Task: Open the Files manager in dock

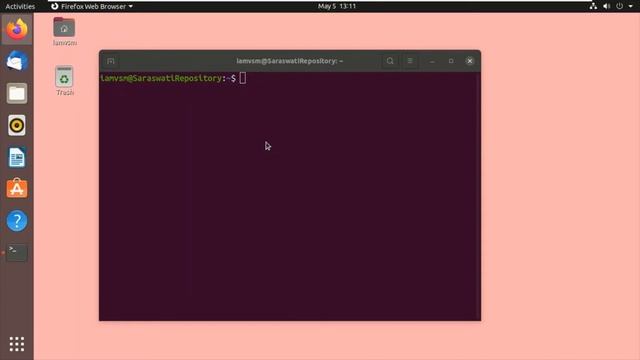Action: tap(17, 93)
